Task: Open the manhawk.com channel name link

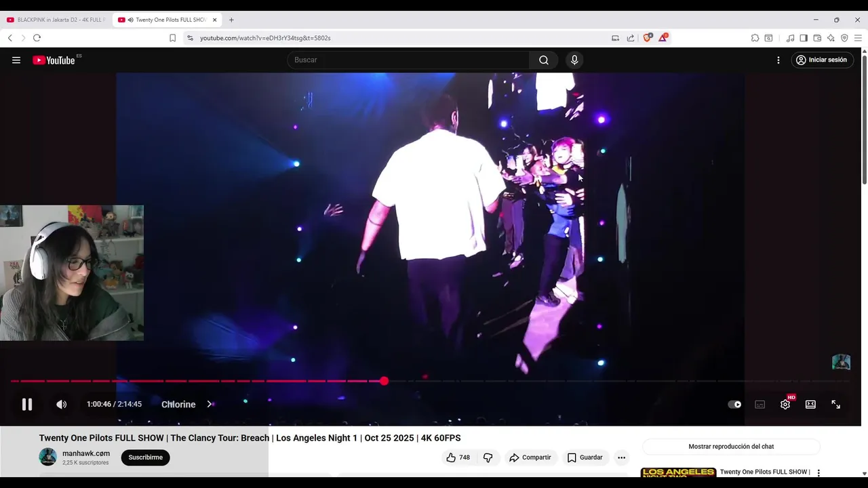Action: [86, 453]
